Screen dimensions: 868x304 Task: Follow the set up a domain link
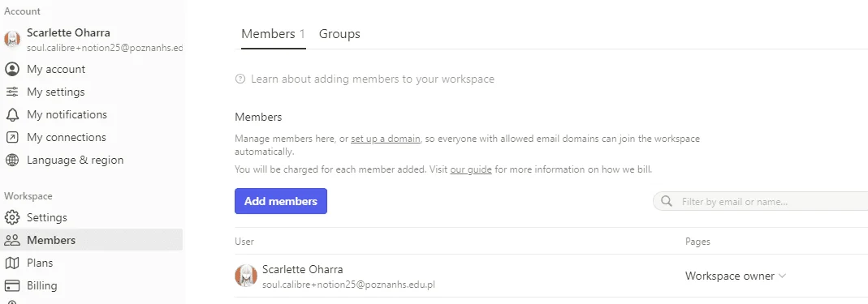tap(386, 139)
